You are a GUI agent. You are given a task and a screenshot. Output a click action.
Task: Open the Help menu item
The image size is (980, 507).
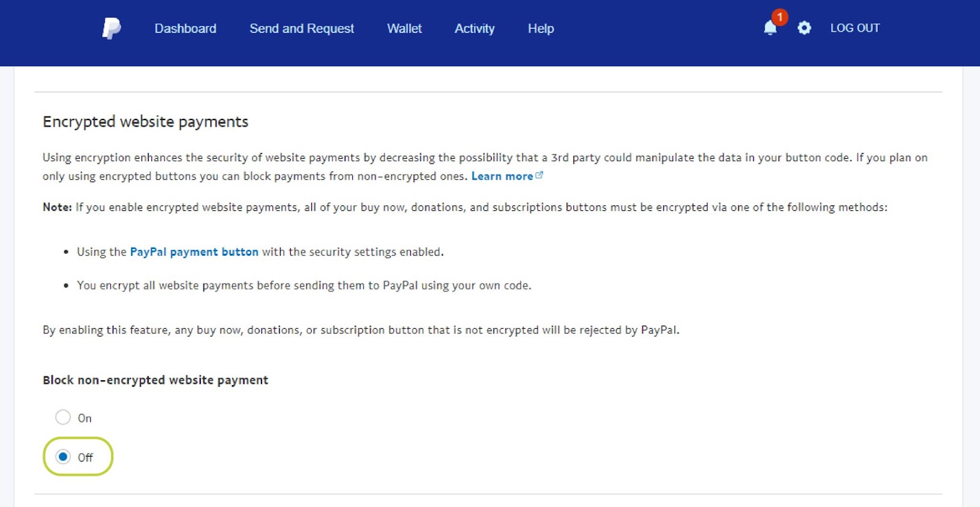pyautogui.click(x=541, y=28)
